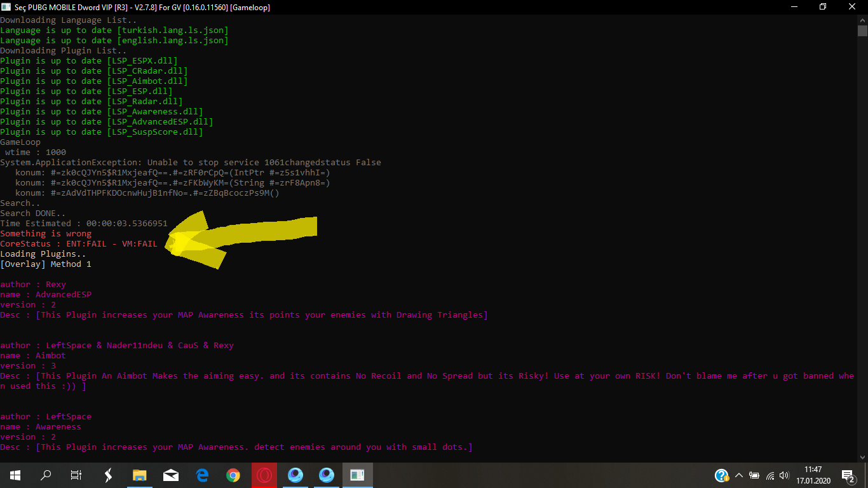Launch Microsoft Edge from the taskbar

(x=202, y=475)
